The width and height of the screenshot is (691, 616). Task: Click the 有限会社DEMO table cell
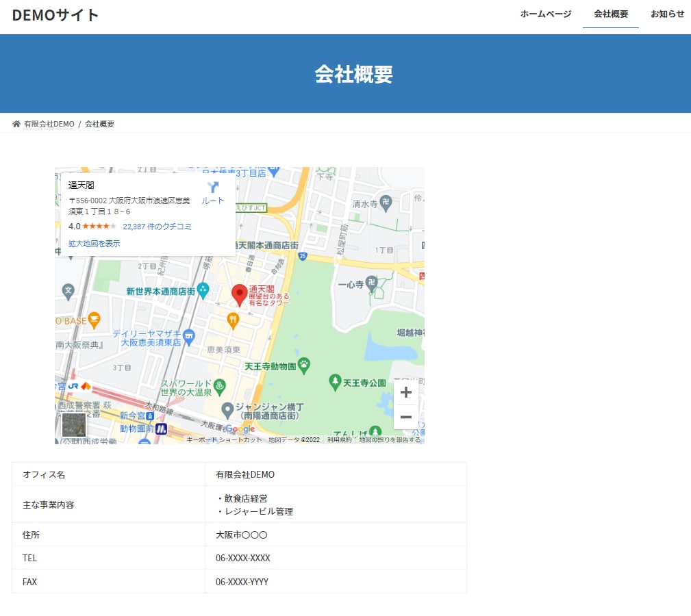click(x=336, y=474)
